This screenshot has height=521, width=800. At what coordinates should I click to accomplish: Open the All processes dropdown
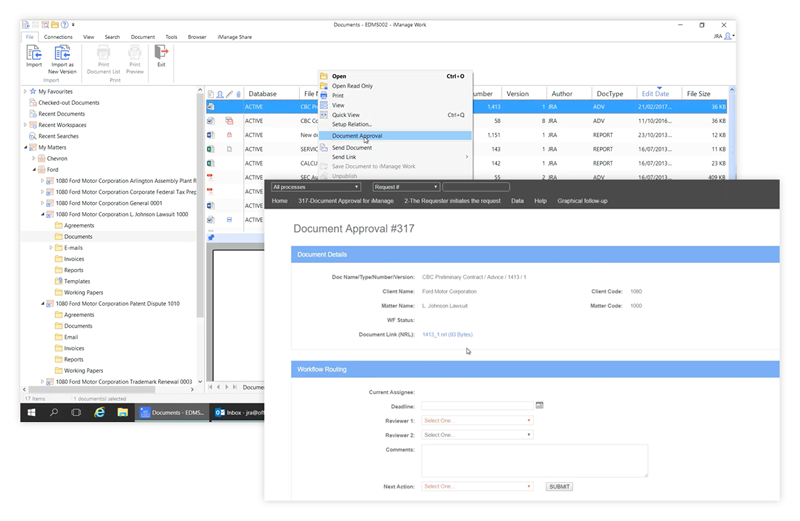point(316,187)
